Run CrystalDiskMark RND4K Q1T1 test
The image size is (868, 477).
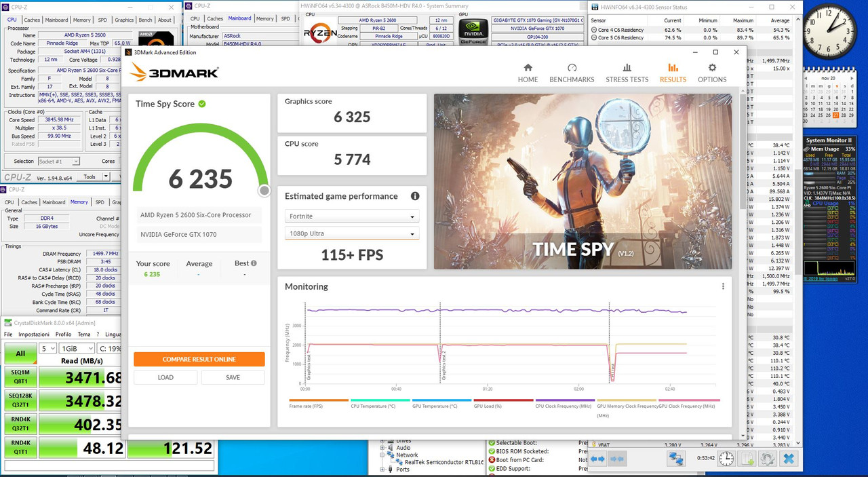[20, 448]
